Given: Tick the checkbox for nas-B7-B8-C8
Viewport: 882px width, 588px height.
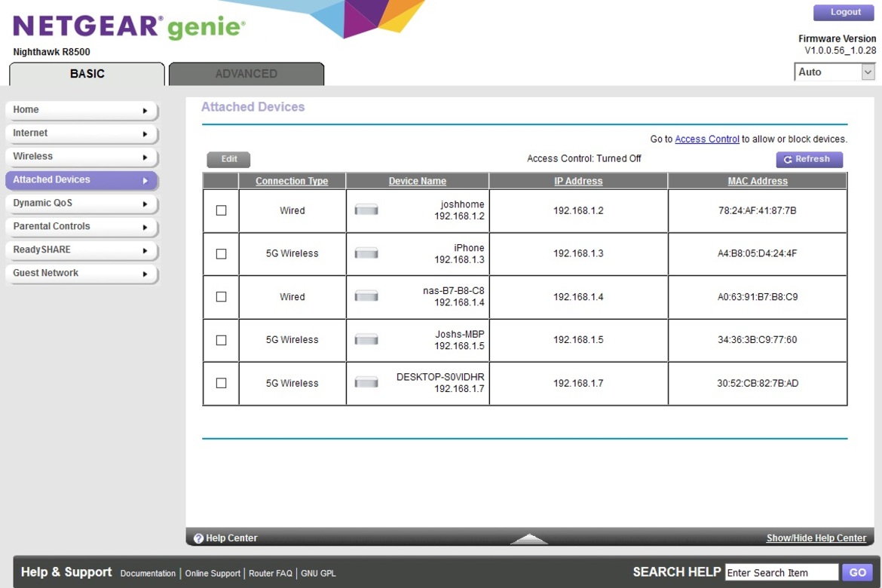Looking at the screenshot, I should 221,296.
